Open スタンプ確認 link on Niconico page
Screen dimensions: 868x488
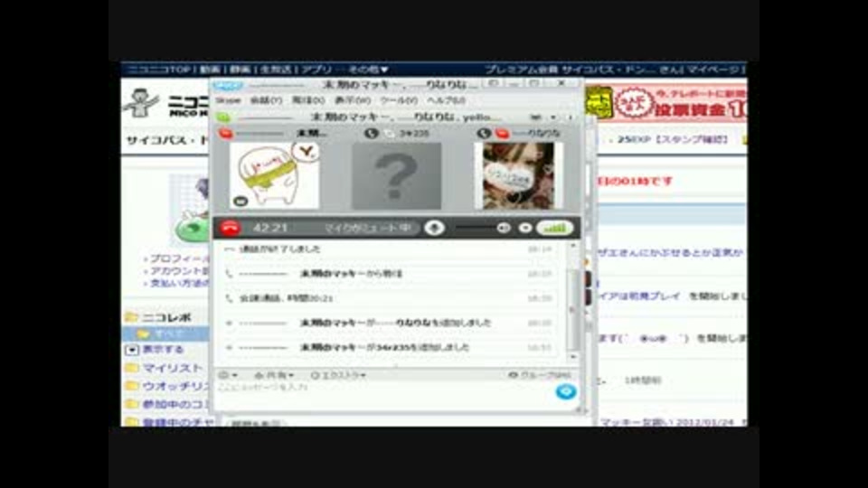coord(691,139)
